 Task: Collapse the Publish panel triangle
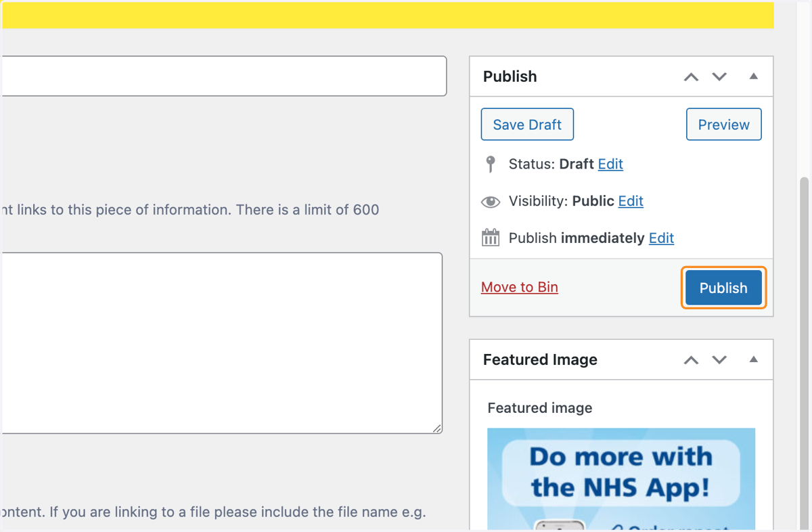[754, 76]
